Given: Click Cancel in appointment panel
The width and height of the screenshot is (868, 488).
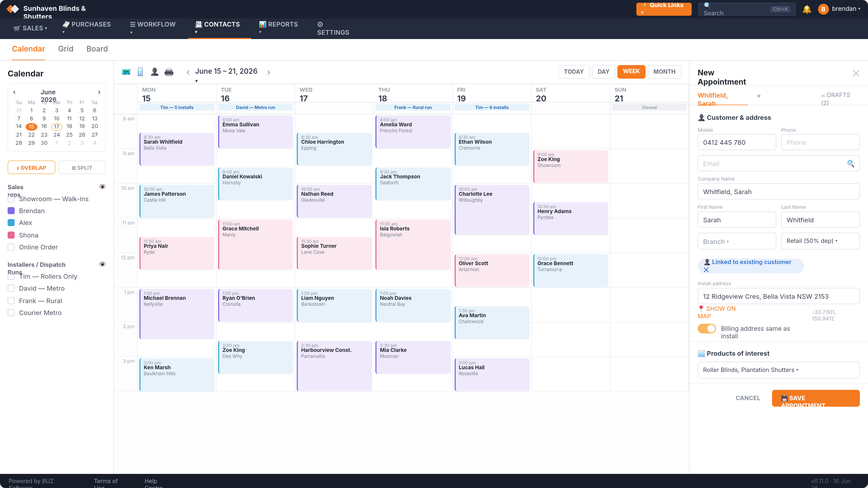Looking at the screenshot, I should (748, 398).
